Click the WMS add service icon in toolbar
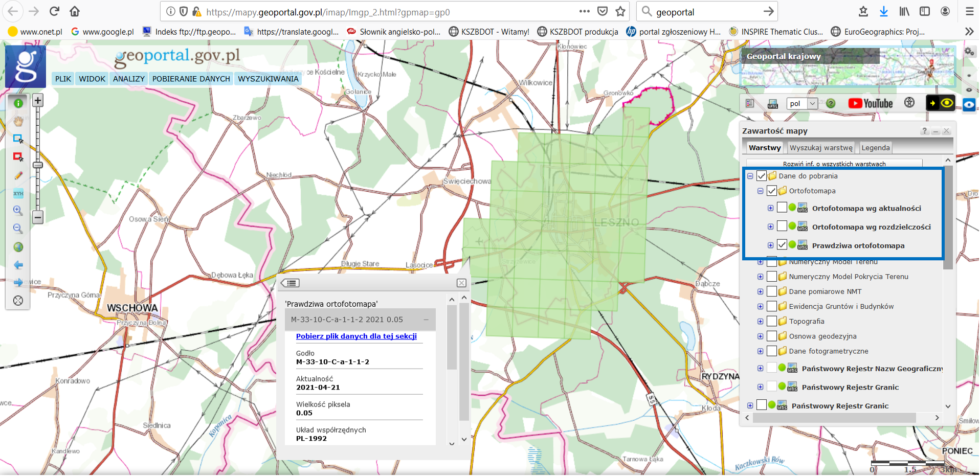Screen dimensions: 980x476 (772, 104)
